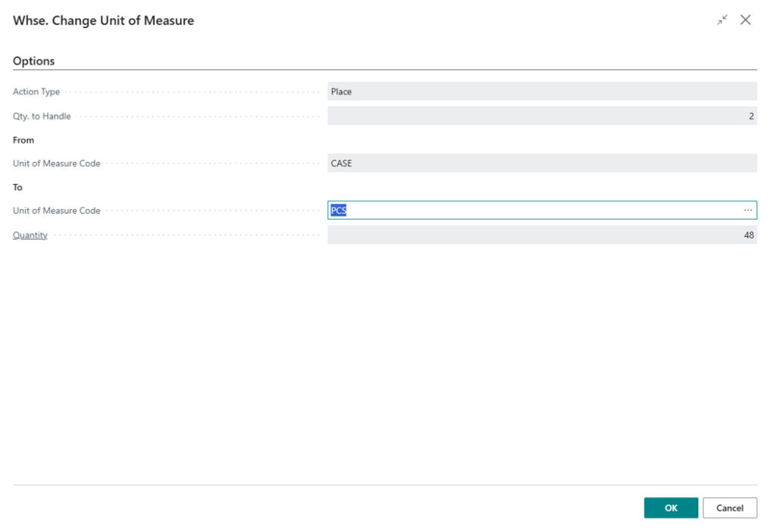Screen dimensions: 778x532
Task: Click the exit full screen arrows icon
Action: [x=721, y=20]
